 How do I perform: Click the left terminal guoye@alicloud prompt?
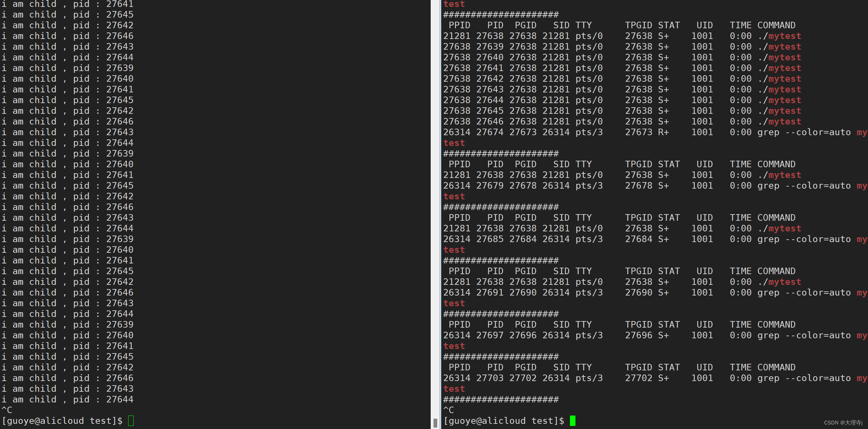[x=62, y=421]
